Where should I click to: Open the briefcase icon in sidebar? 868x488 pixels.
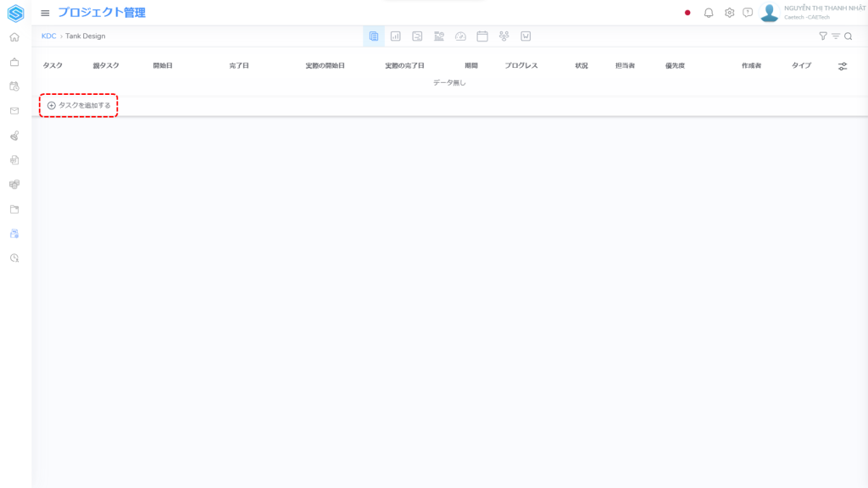point(14,62)
